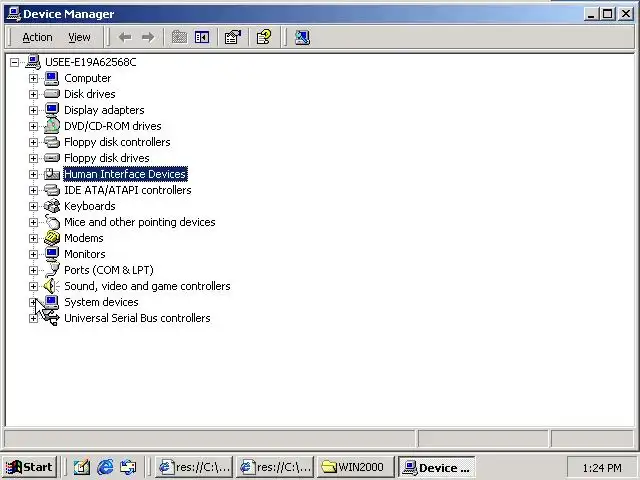Click the Device Manager title bar icon

pyautogui.click(x=13, y=14)
